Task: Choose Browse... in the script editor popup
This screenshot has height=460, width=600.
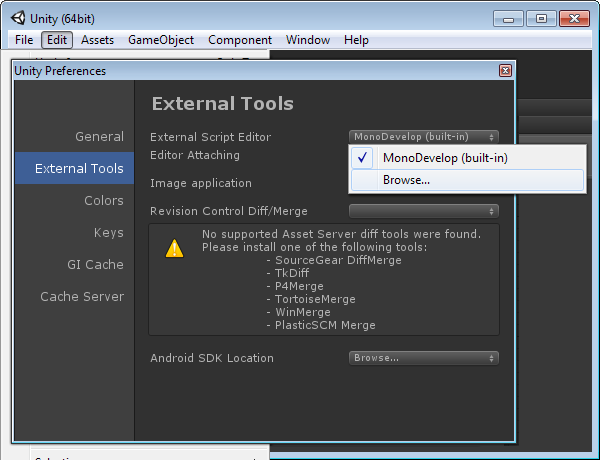Action: coord(467,180)
